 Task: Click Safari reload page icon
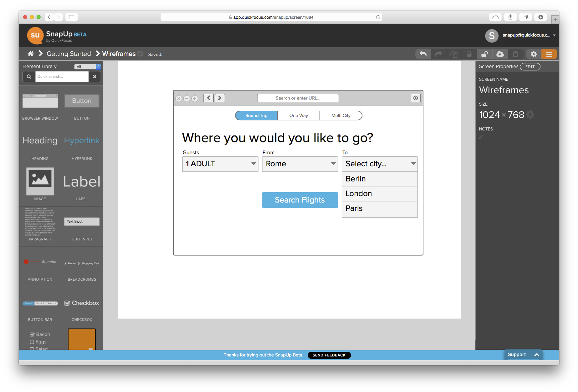coord(378,17)
